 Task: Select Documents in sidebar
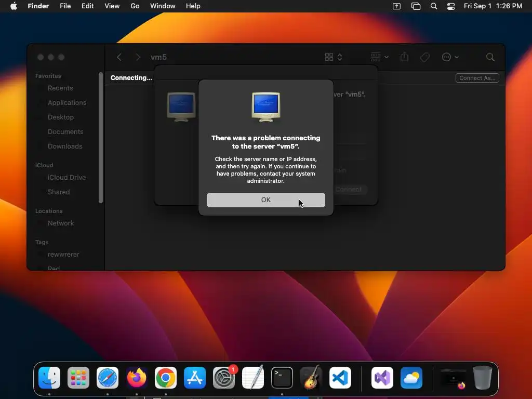[65, 132]
